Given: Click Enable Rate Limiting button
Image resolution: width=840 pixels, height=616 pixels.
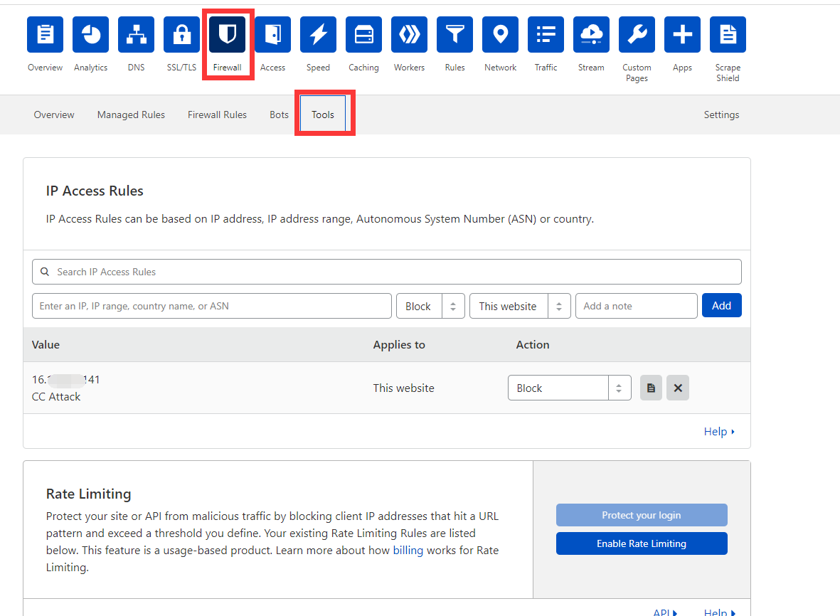Looking at the screenshot, I should coord(641,543).
